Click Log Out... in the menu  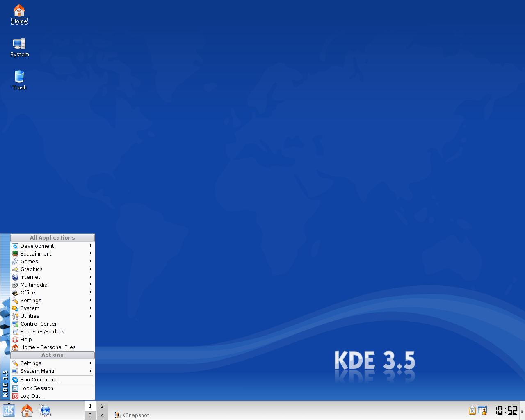tap(32, 396)
